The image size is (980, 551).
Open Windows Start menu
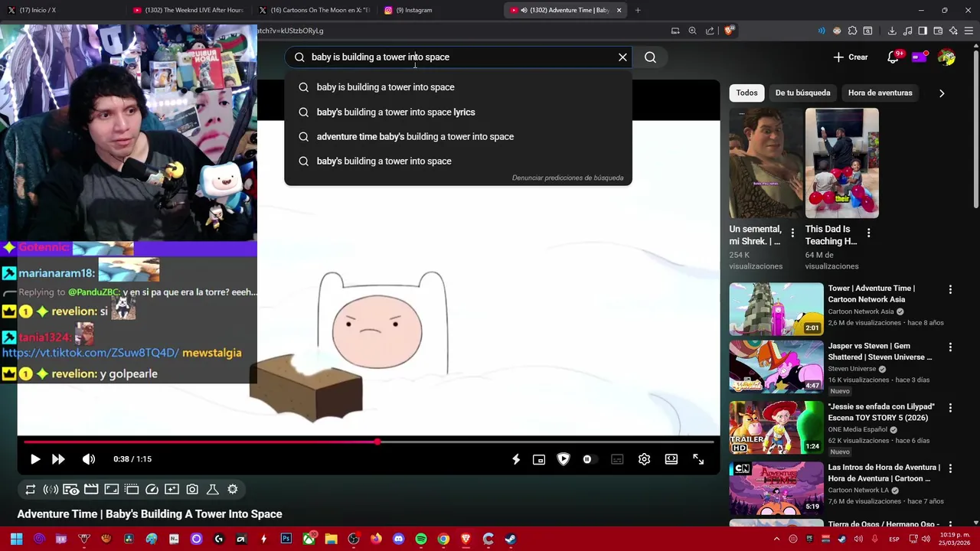click(x=16, y=539)
